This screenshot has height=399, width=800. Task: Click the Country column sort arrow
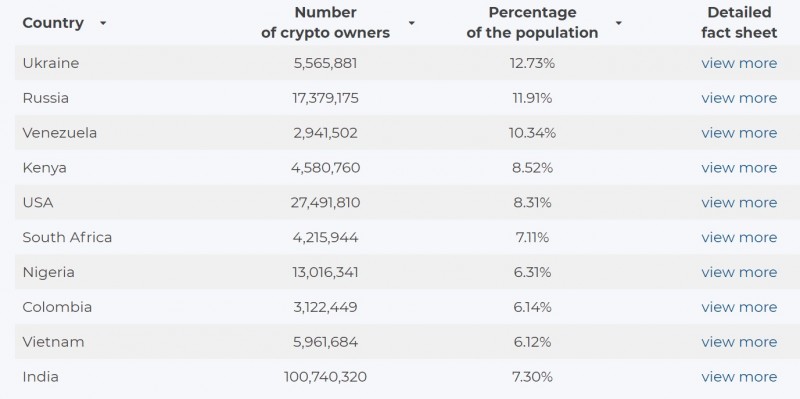[103, 23]
